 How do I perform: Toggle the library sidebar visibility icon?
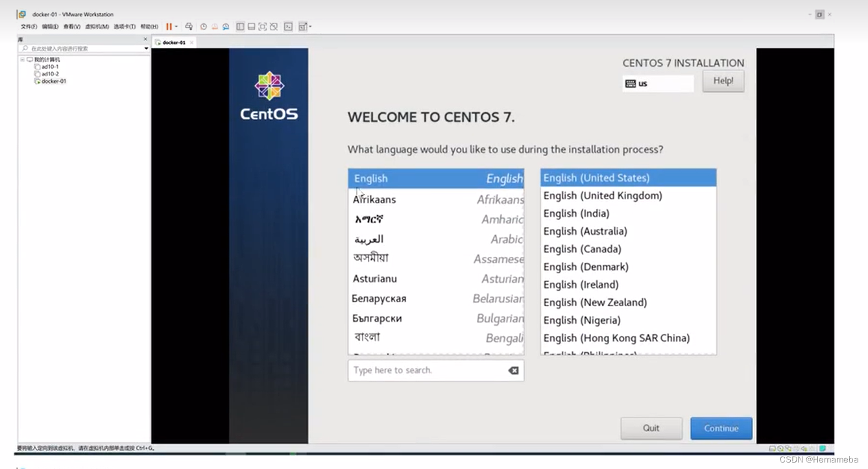click(x=241, y=27)
